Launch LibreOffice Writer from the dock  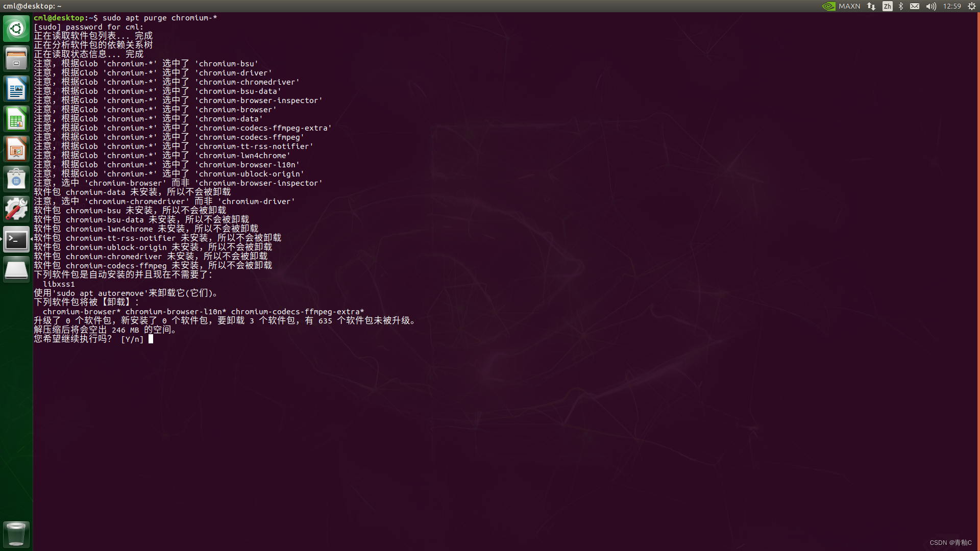click(x=16, y=89)
